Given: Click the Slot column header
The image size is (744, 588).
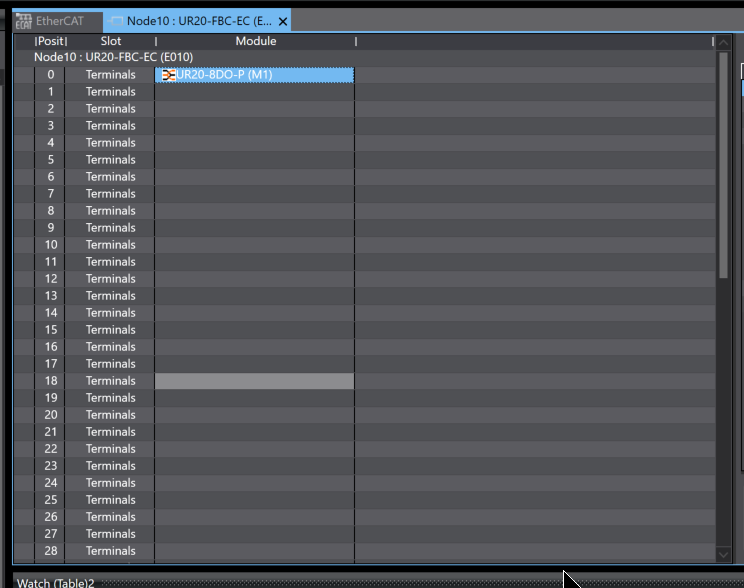Looking at the screenshot, I should click(110, 41).
